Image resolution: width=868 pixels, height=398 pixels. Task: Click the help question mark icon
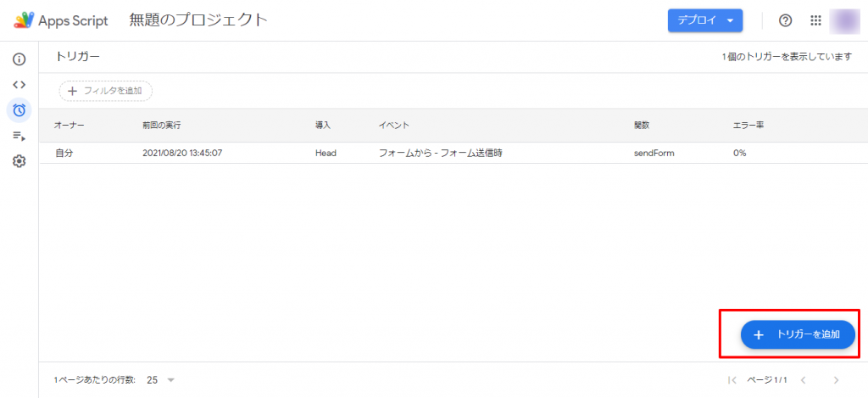(x=785, y=20)
